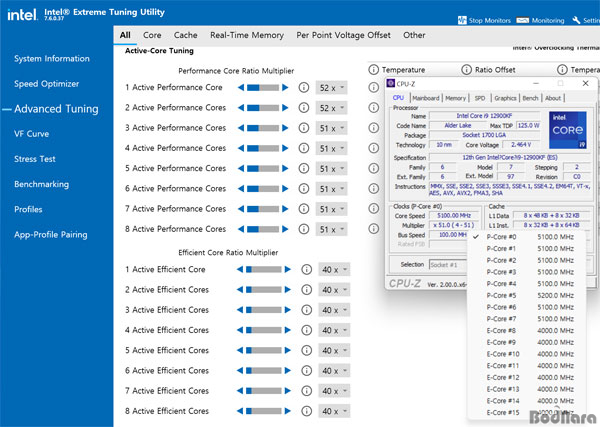The height and width of the screenshot is (427, 600).
Task: Go to System Information in sidebar
Action: (x=52, y=59)
